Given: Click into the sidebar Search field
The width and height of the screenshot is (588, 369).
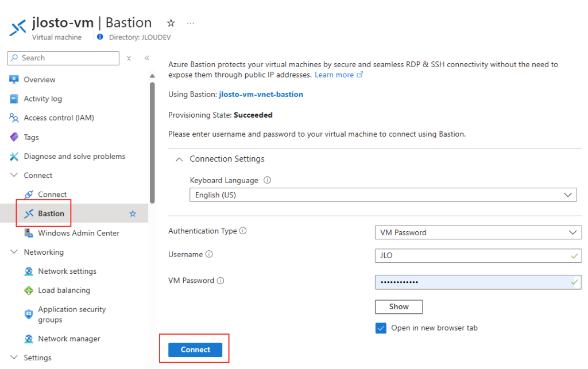Looking at the screenshot, I should pos(63,58).
